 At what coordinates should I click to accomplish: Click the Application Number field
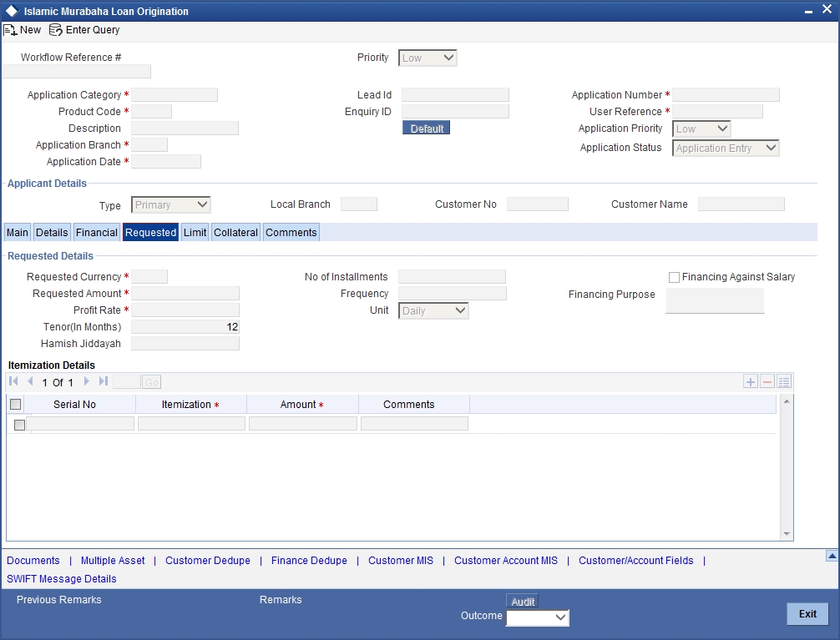pyautogui.click(x=726, y=95)
